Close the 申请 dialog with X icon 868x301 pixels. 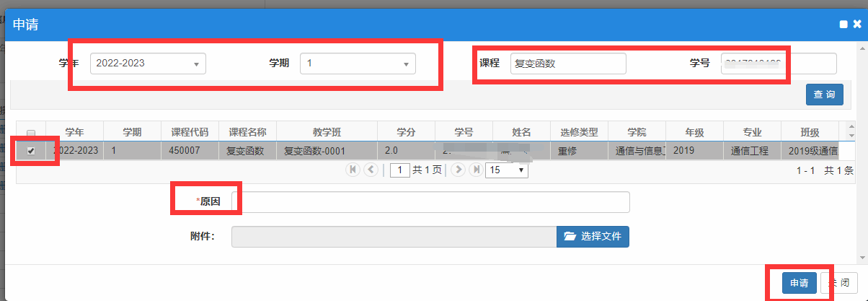pyautogui.click(x=856, y=24)
